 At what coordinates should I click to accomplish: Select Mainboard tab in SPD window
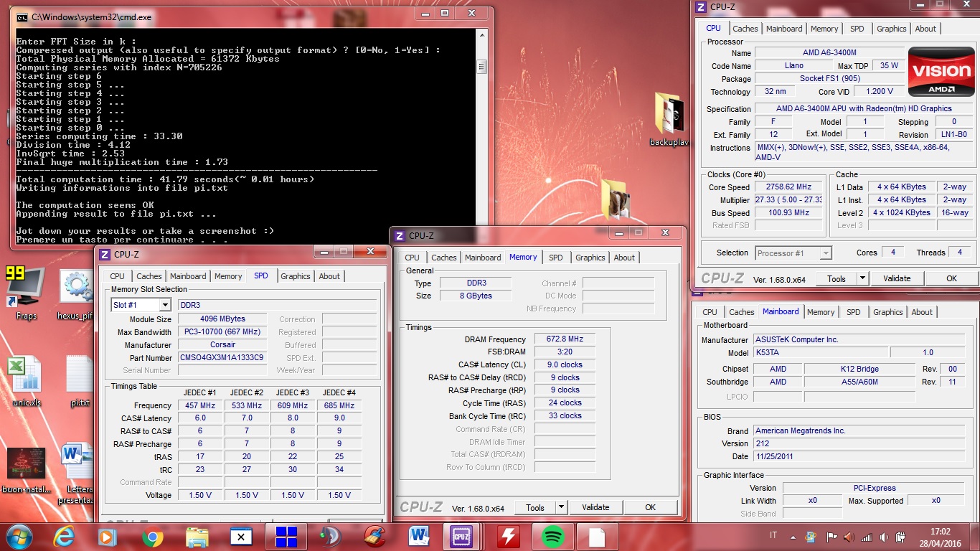tap(188, 276)
